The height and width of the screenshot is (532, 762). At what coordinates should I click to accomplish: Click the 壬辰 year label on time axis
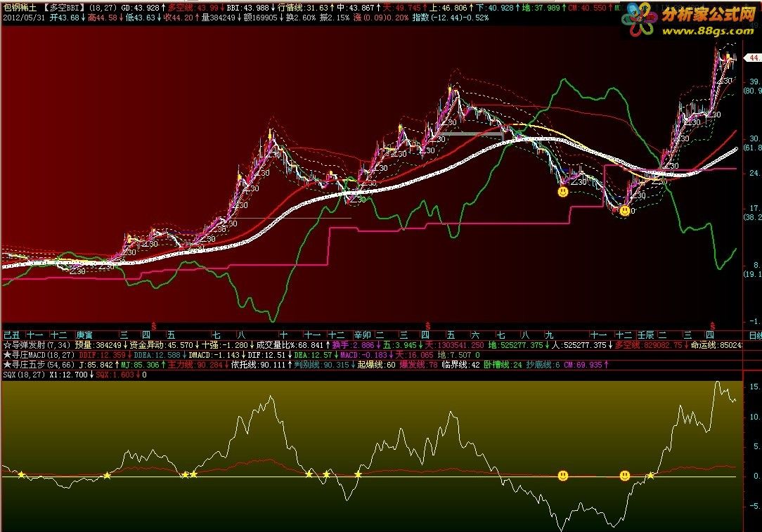(646, 335)
